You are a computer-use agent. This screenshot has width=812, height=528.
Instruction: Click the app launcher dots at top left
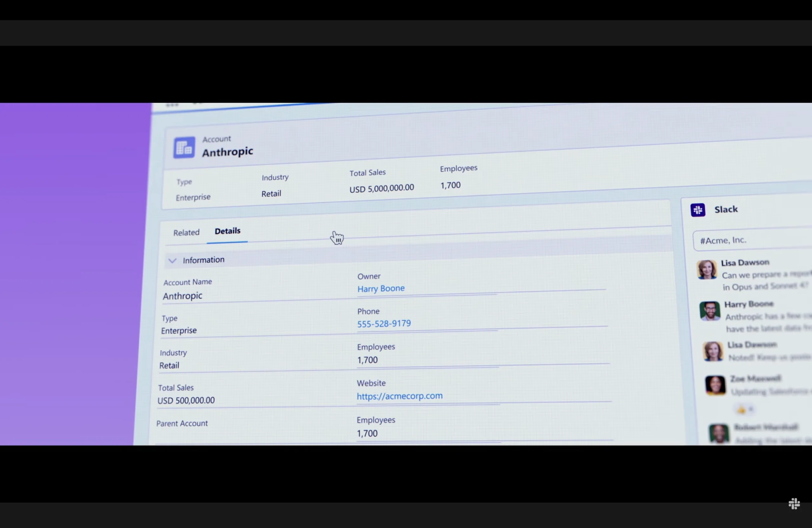click(x=173, y=105)
